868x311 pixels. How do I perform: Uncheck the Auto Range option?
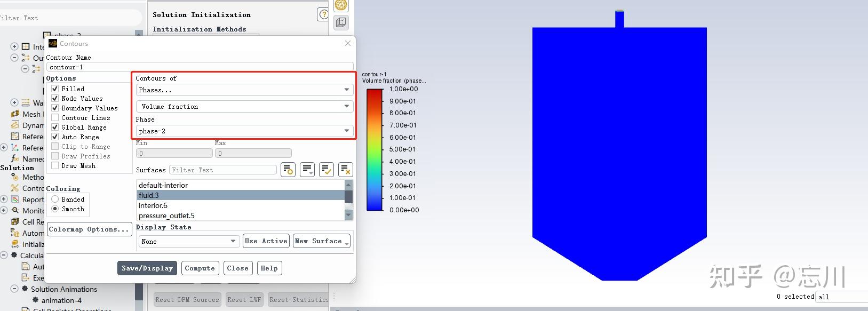55,137
